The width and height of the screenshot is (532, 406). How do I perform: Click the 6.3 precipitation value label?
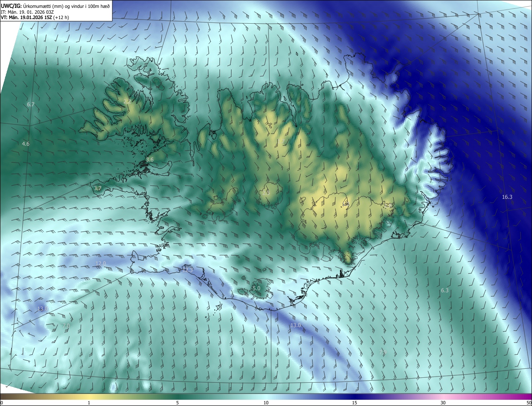click(445, 290)
